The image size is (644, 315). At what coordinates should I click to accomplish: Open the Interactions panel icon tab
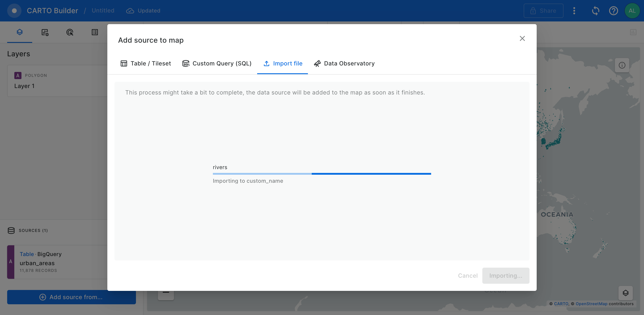[70, 32]
